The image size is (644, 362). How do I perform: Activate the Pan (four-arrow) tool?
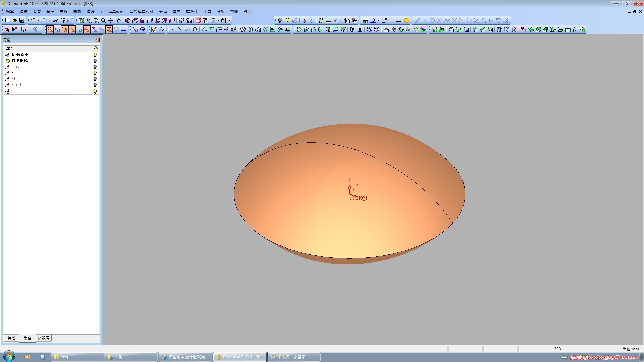coord(111,20)
